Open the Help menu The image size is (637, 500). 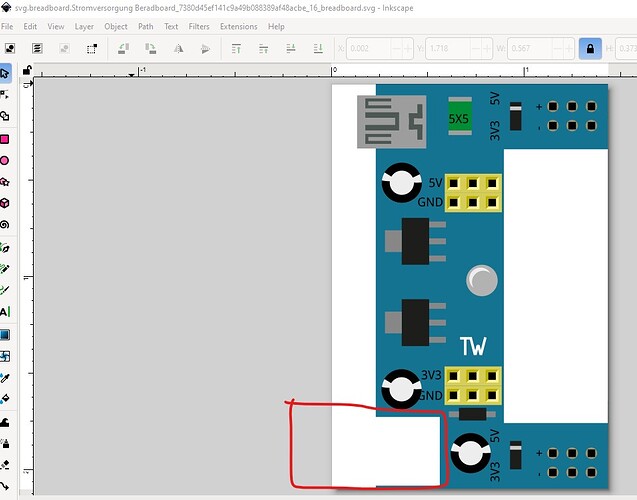[x=276, y=26]
